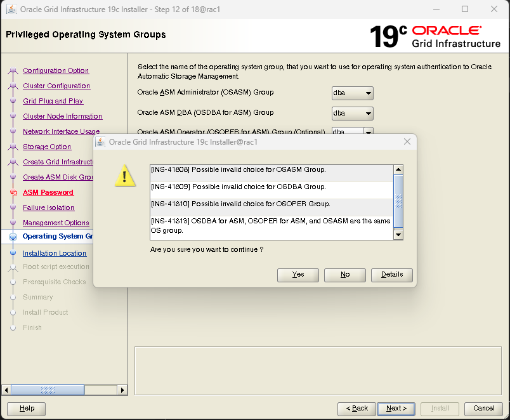Click the step bullet beside Configuration Option

click(13, 70)
